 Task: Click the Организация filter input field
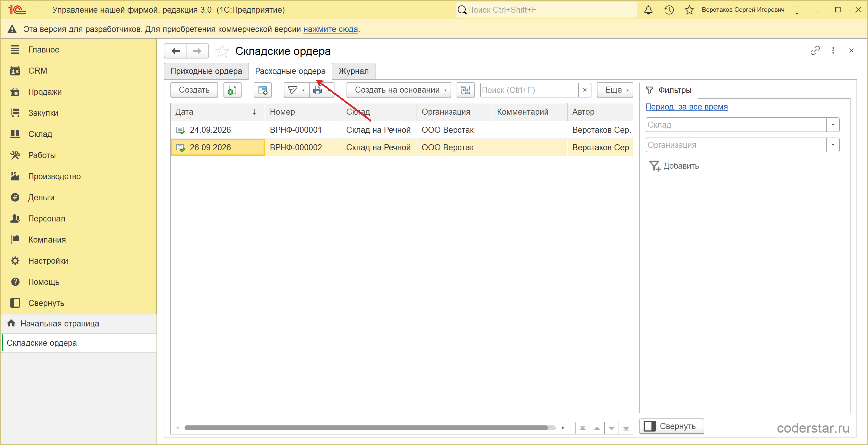pos(736,145)
